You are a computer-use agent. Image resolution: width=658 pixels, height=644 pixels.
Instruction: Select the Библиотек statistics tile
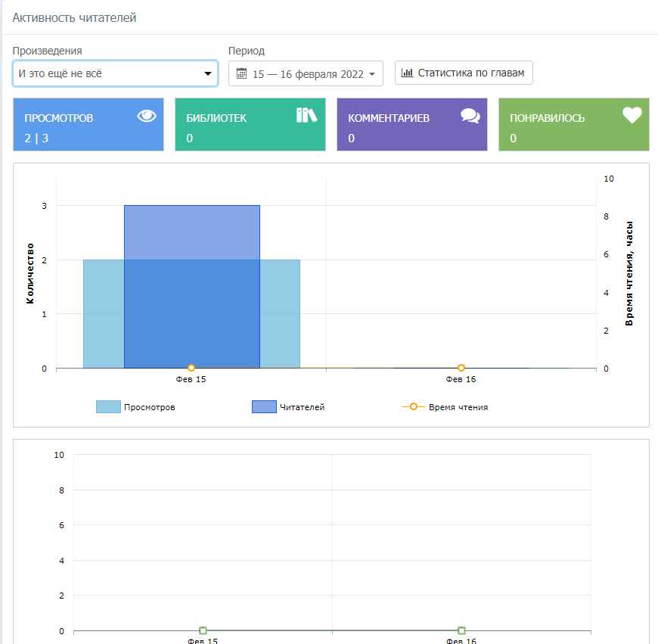(x=250, y=125)
